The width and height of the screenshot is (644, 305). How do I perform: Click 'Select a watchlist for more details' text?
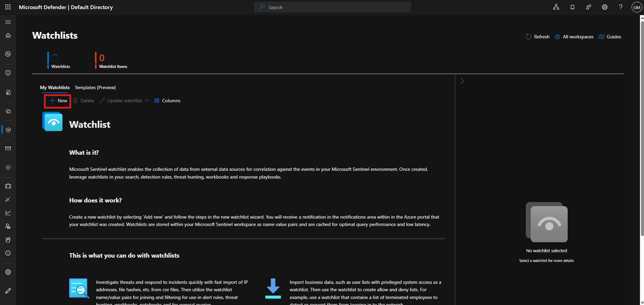tap(547, 261)
